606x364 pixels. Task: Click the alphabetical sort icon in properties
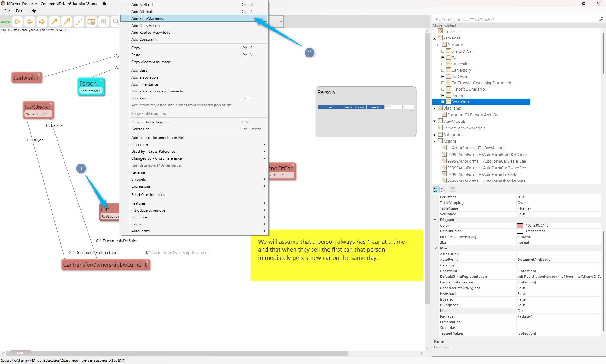point(443,190)
